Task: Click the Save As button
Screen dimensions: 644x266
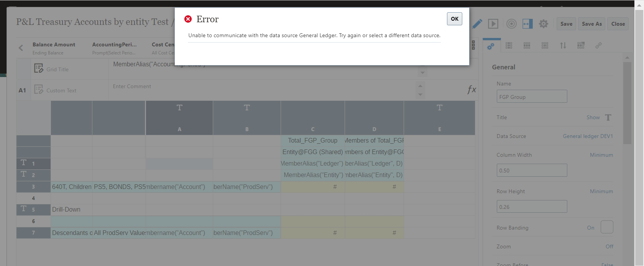Action: point(591,24)
